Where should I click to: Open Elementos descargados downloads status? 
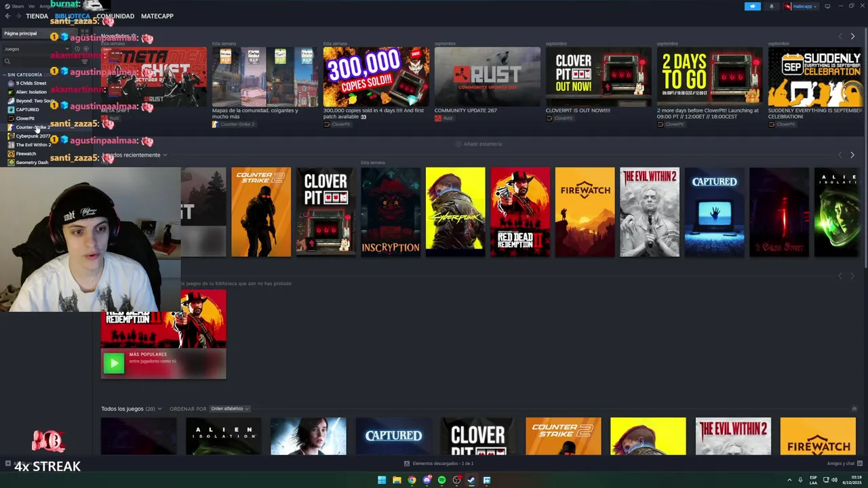pos(439,464)
